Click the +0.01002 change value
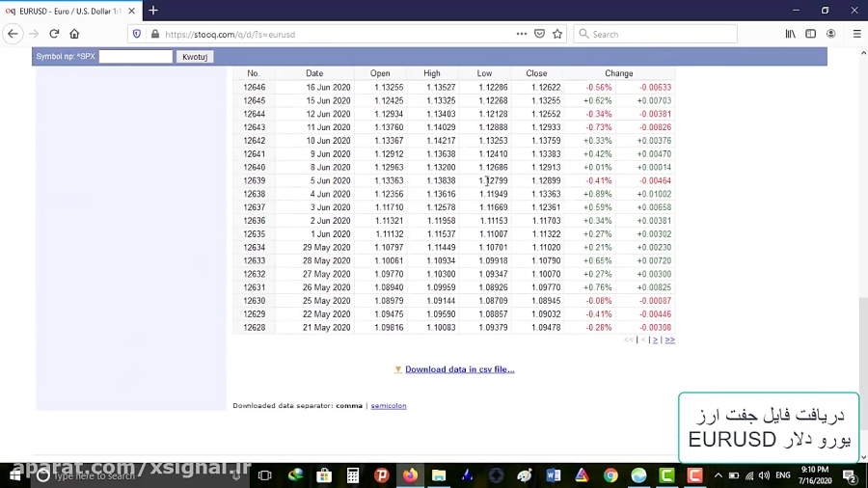 click(654, 194)
